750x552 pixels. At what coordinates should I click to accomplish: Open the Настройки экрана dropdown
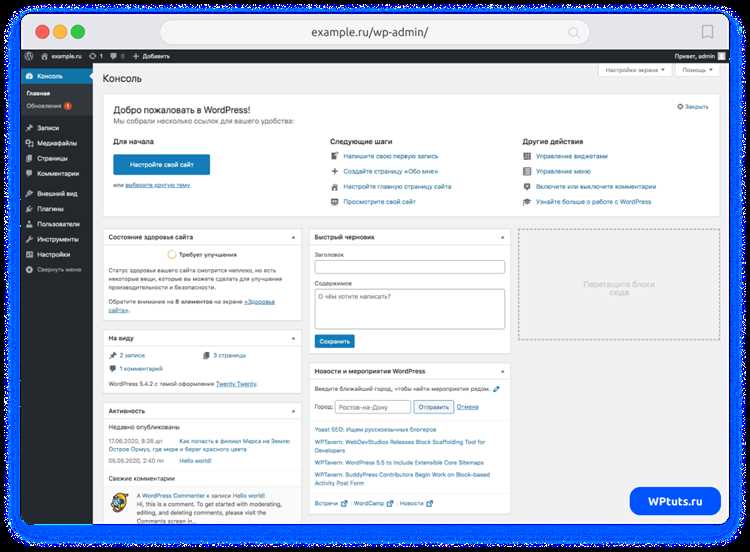click(635, 70)
